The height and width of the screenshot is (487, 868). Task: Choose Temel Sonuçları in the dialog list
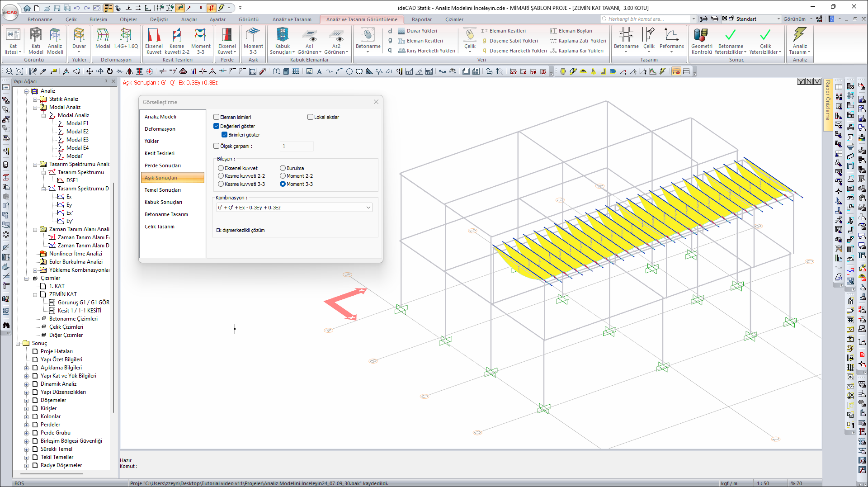[163, 190]
